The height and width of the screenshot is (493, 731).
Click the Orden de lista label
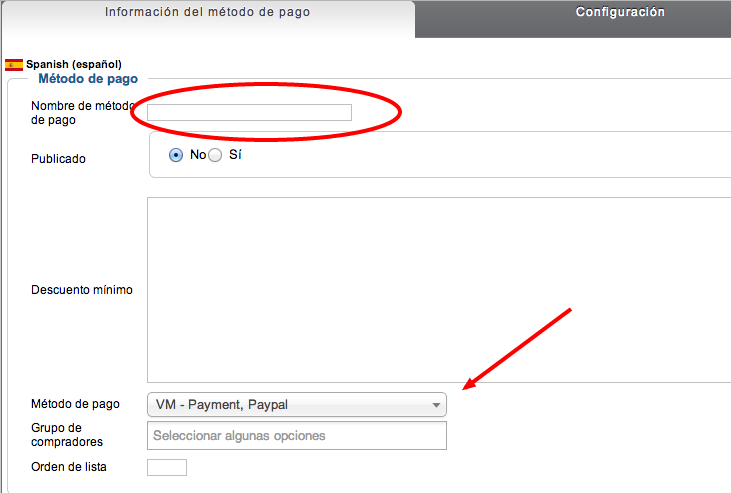click(69, 467)
